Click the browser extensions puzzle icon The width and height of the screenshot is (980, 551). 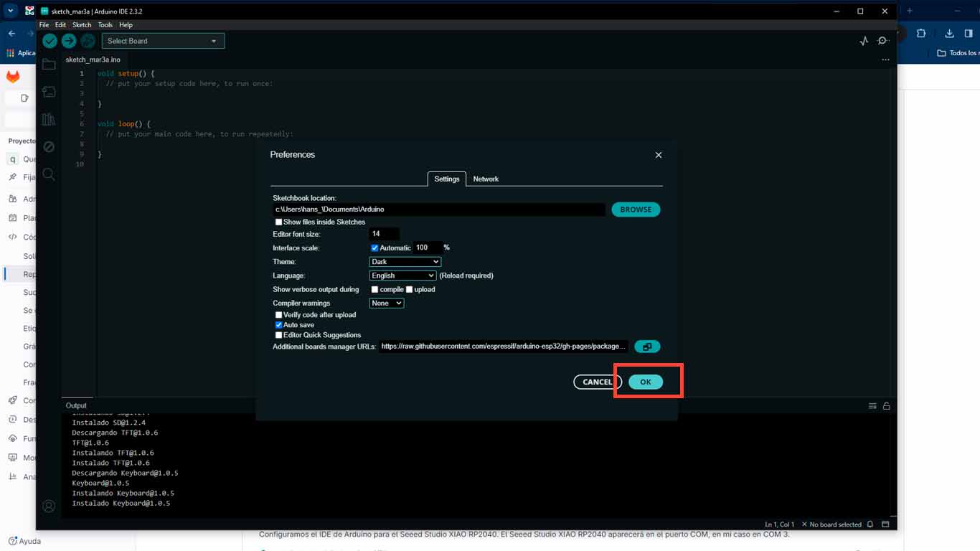pyautogui.click(x=921, y=33)
